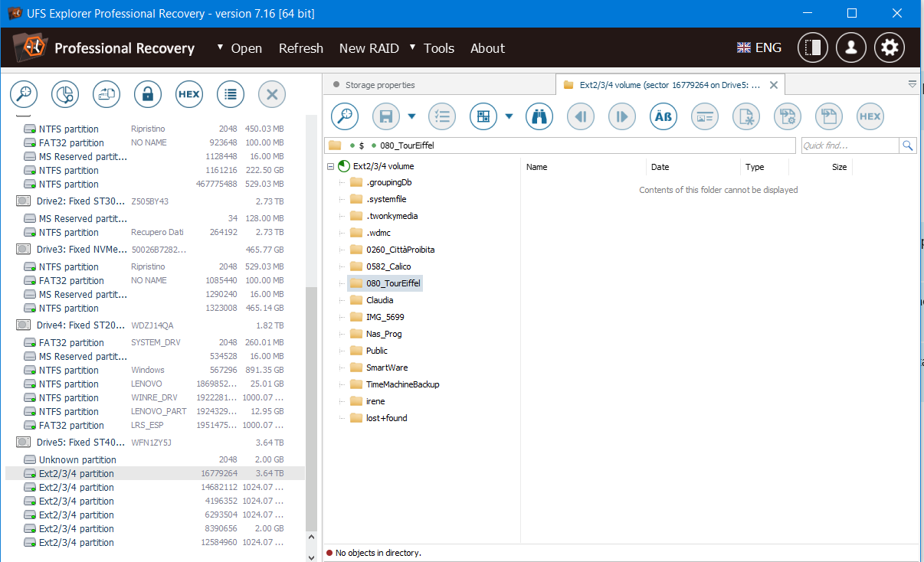Select the .twonkymedia folder
Image resolution: width=924 pixels, height=562 pixels.
pos(392,216)
